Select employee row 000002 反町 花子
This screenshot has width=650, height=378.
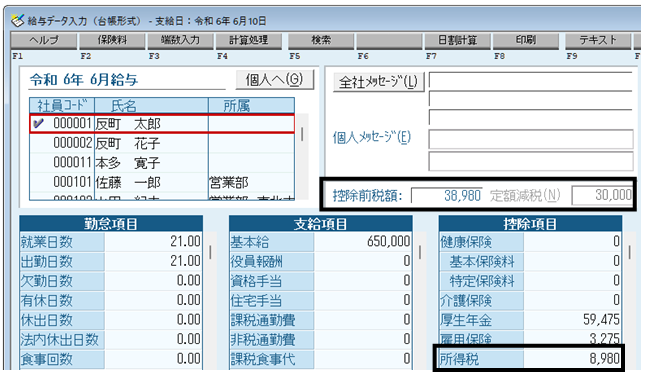[162, 143]
